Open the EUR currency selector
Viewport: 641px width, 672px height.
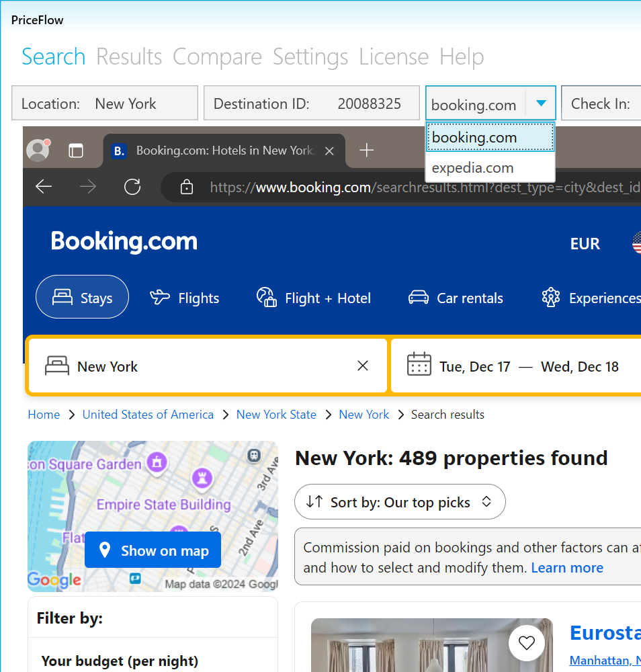[x=585, y=244]
